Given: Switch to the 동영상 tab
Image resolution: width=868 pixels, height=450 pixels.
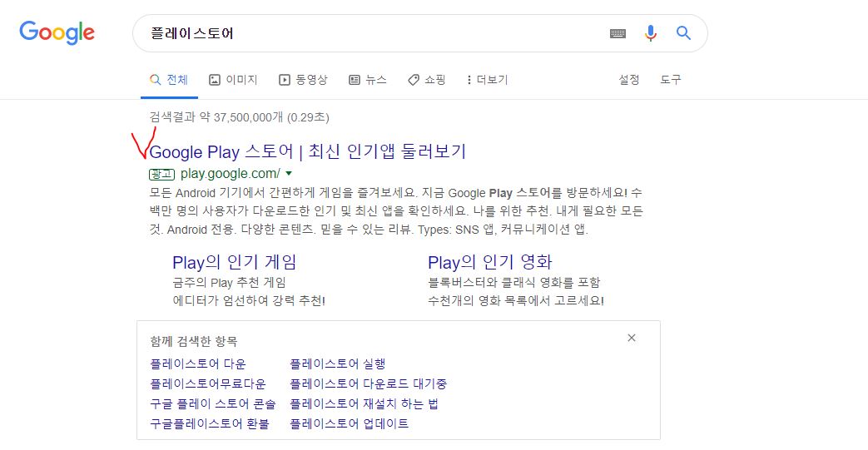Looking at the screenshot, I should tap(303, 80).
